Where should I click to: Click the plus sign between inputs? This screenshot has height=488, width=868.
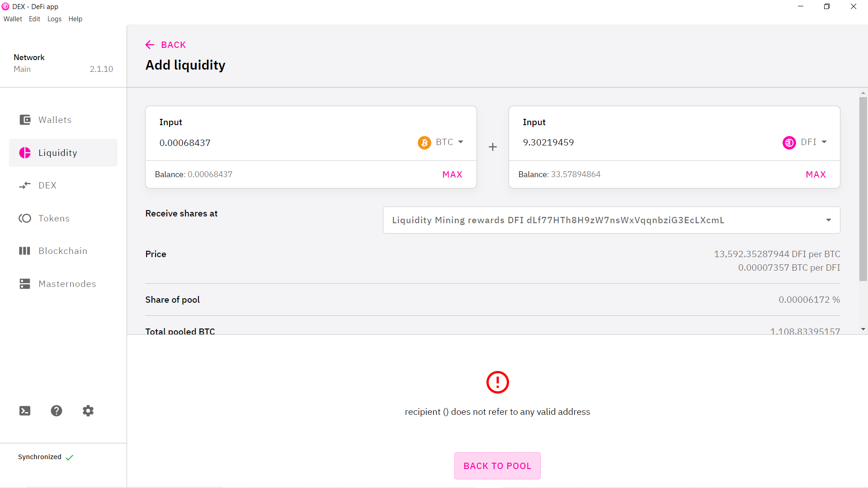point(493,147)
